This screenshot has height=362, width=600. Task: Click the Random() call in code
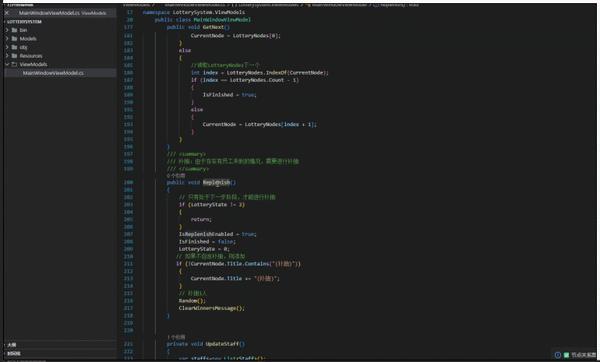point(192,301)
